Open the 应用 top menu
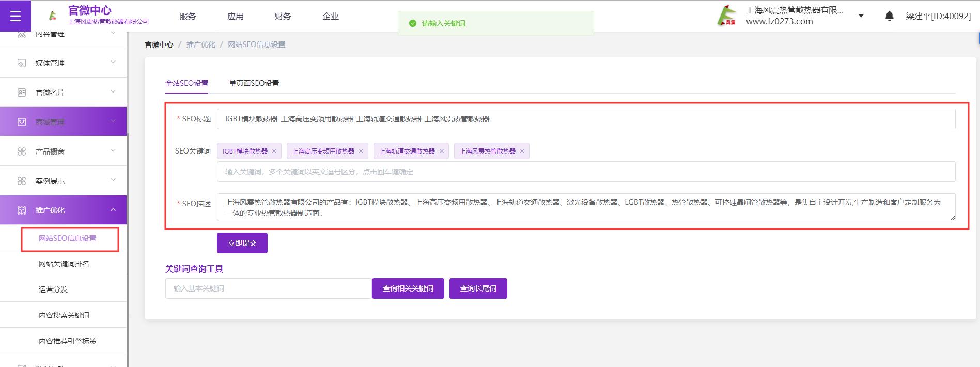This screenshot has width=980, height=367. click(236, 16)
